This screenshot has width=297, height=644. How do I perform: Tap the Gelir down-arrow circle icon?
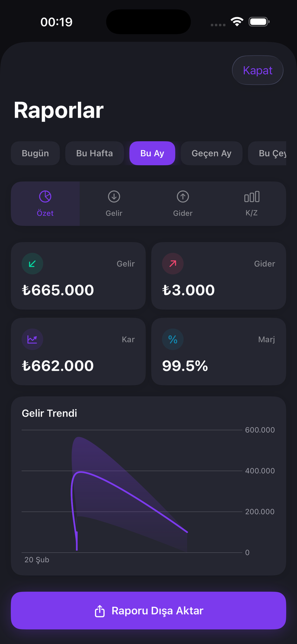tap(114, 196)
